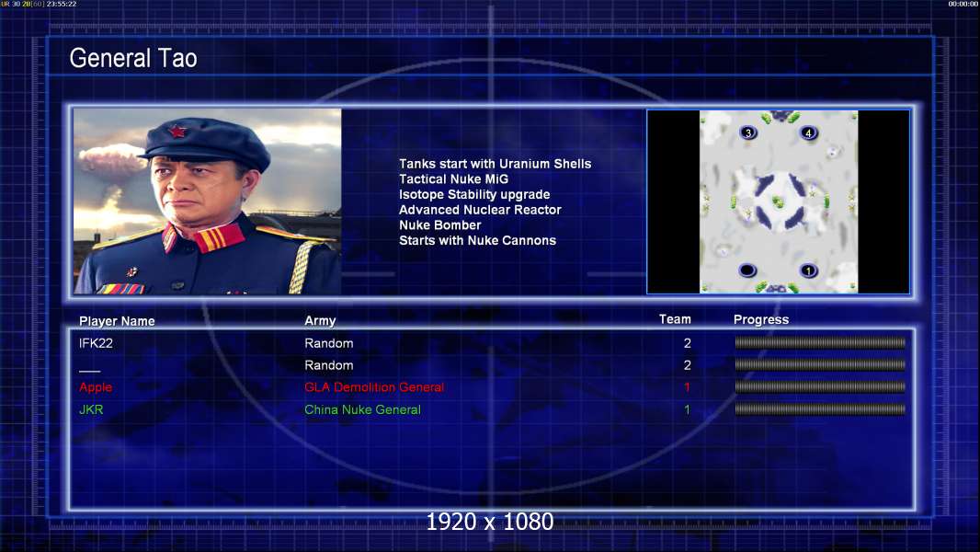Click the Army column header
The height and width of the screenshot is (552, 980).
coord(320,321)
